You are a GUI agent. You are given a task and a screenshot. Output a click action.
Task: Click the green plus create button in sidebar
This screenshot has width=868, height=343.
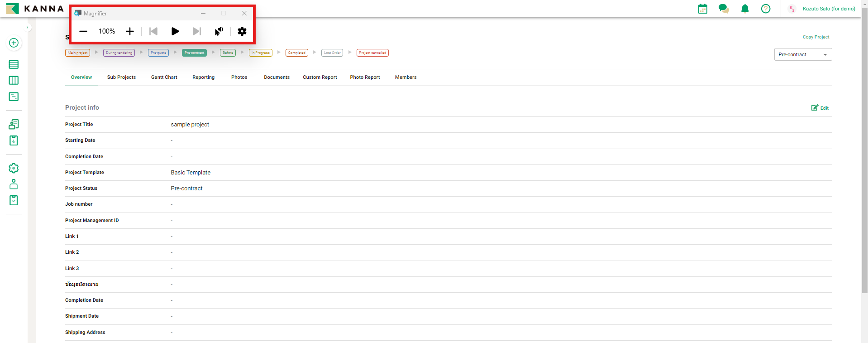14,43
